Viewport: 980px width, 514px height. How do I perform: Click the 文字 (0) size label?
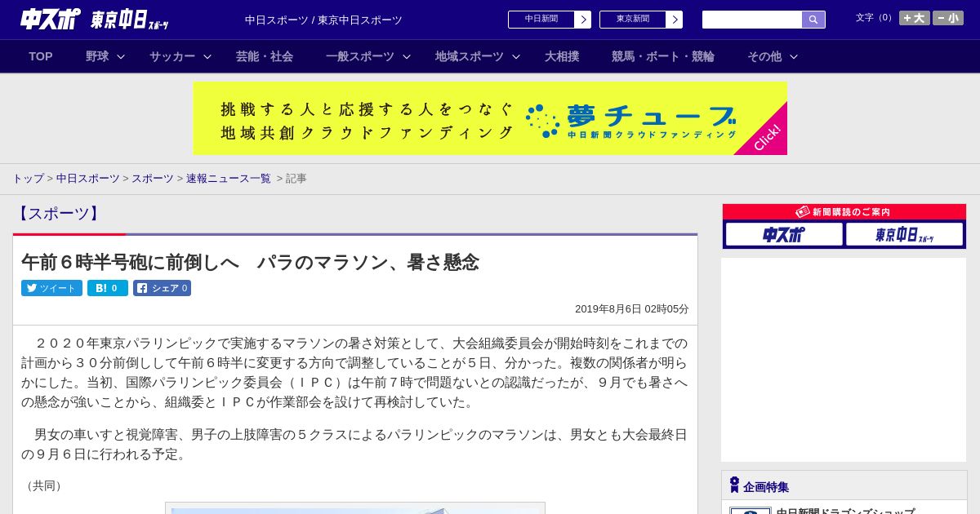(875, 18)
